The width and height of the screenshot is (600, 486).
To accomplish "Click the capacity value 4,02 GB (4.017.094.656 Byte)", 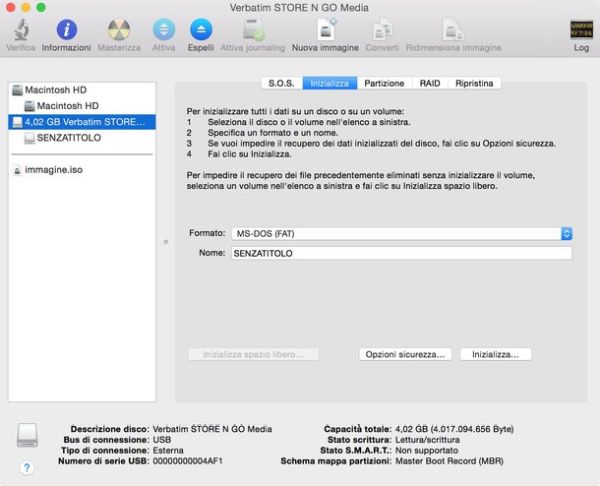I will (454, 429).
